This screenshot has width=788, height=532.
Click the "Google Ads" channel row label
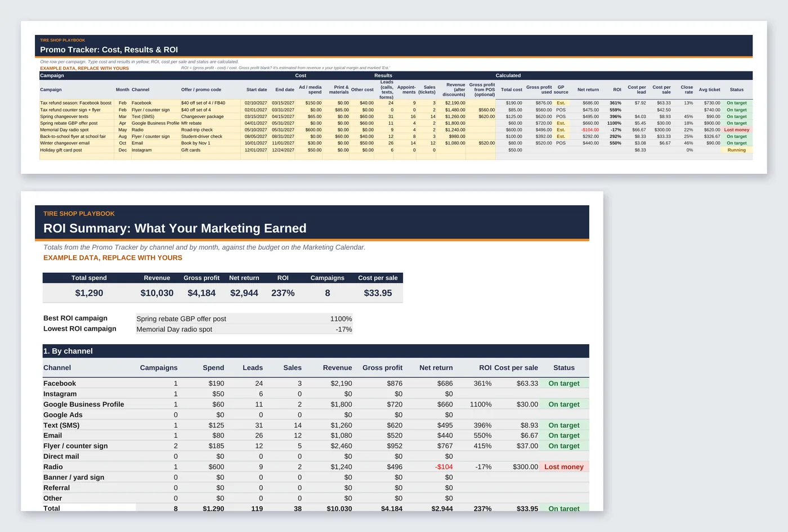pyautogui.click(x=63, y=415)
